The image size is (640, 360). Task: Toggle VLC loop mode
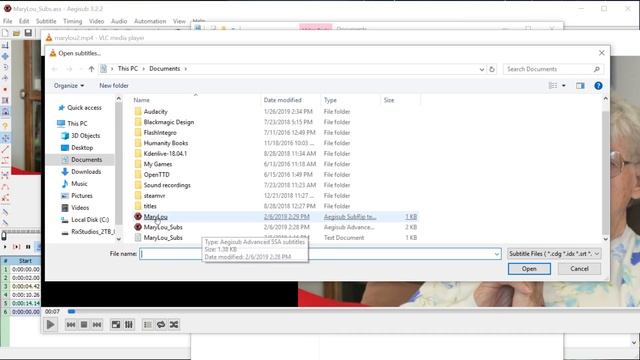click(x=161, y=324)
